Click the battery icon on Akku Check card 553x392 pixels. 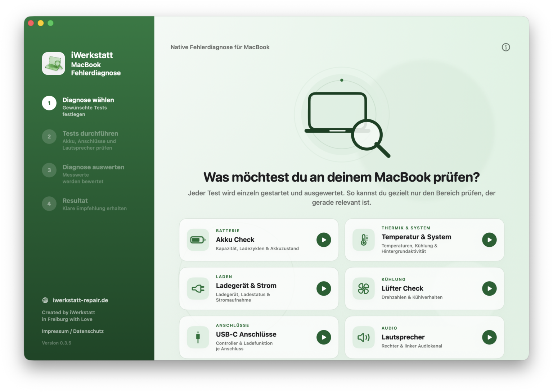point(198,240)
